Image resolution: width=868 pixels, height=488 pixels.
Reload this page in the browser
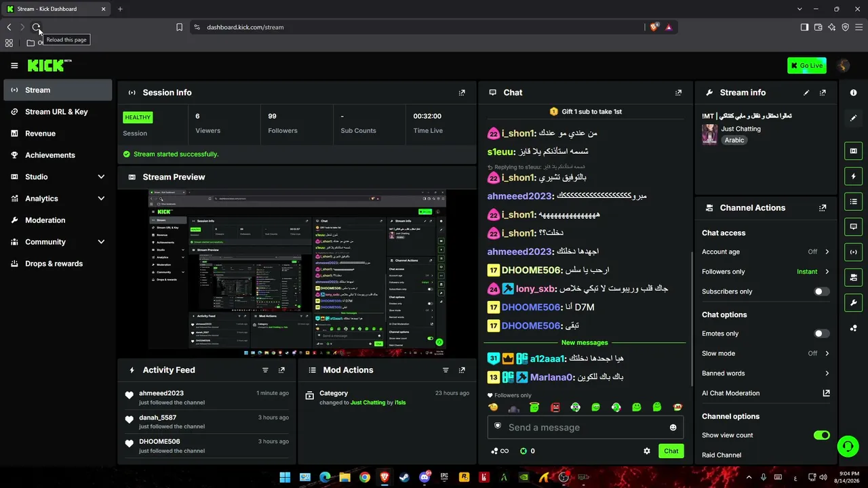[37, 27]
